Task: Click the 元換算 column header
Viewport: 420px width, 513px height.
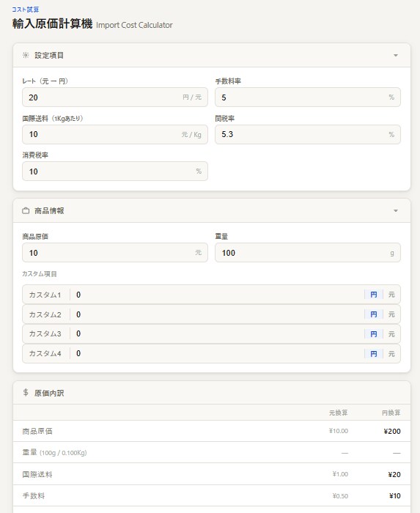Action: point(338,413)
